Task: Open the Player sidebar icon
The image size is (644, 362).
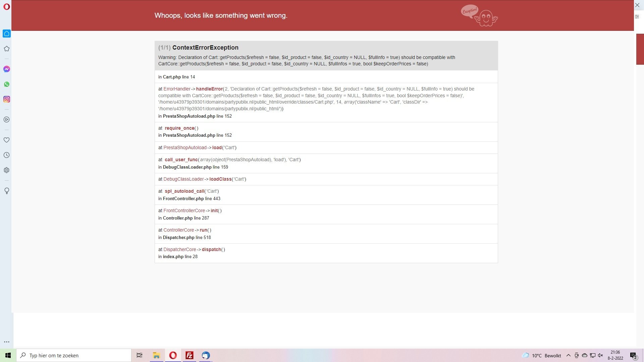Action: coord(7,120)
